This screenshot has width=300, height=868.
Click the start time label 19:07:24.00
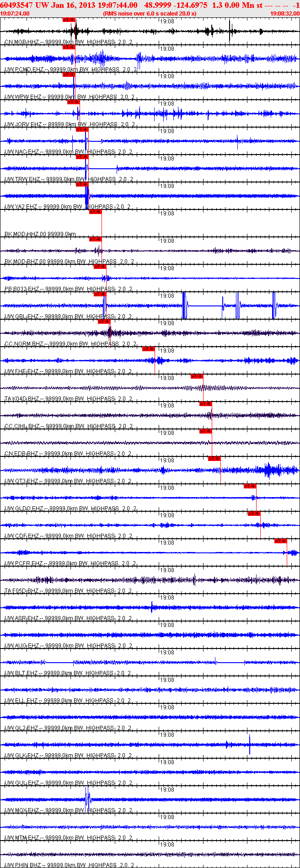click(15, 14)
